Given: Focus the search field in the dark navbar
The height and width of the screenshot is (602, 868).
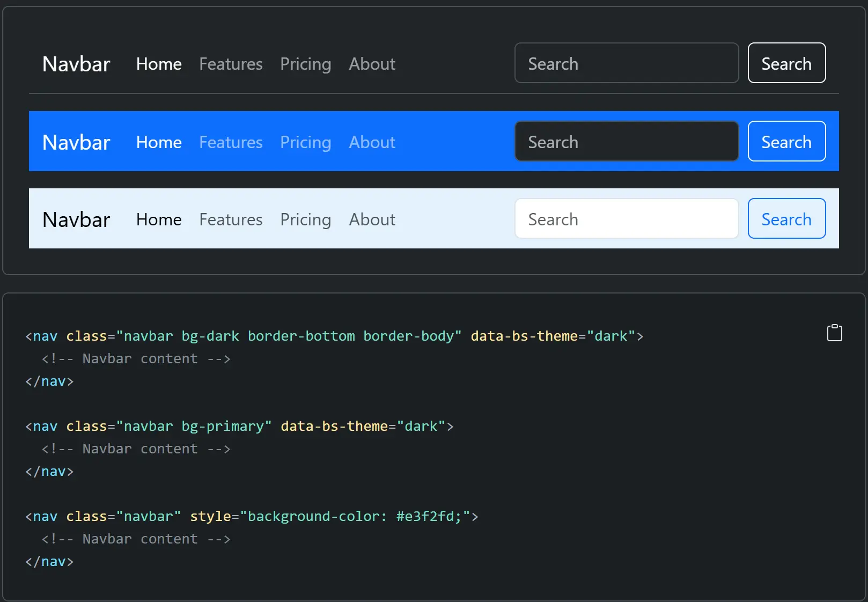Looking at the screenshot, I should (x=626, y=63).
